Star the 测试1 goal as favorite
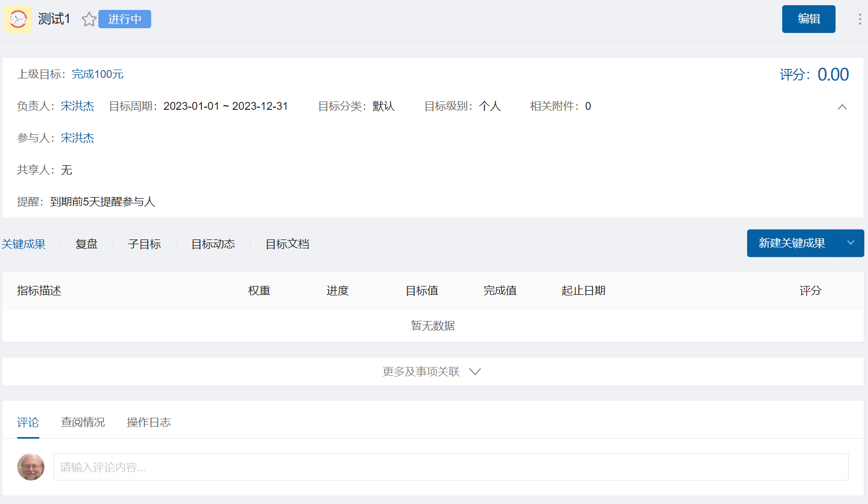This screenshot has height=504, width=868. click(x=89, y=19)
